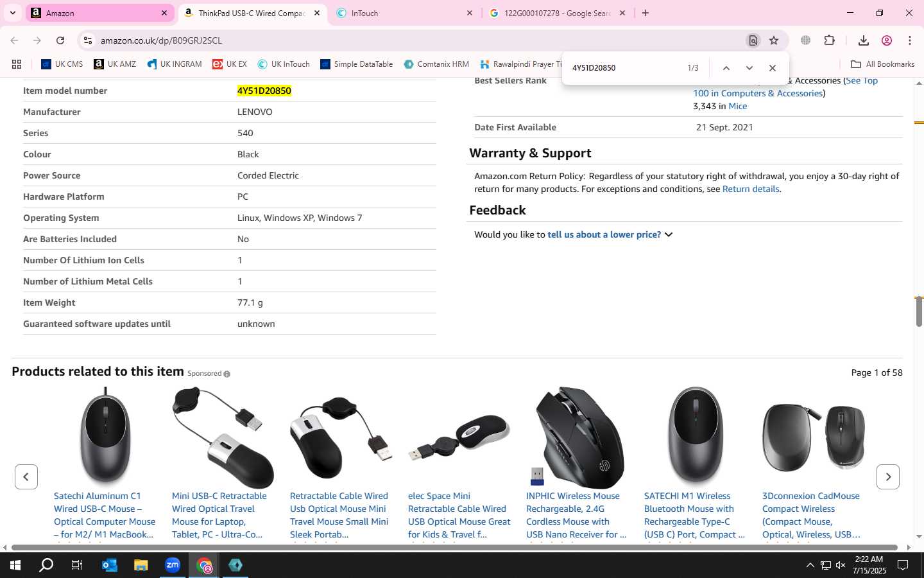Show previous related products page
Viewport: 924px width, 578px height.
coord(26,477)
